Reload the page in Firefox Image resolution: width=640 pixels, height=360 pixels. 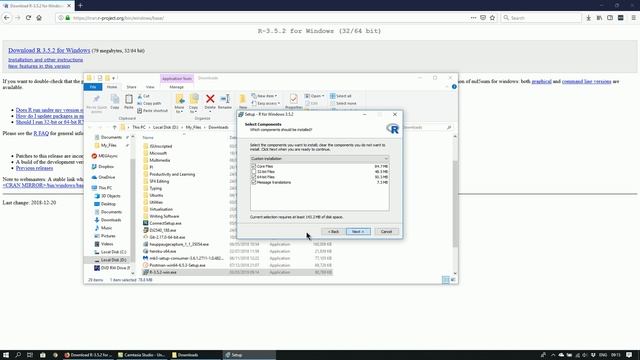tap(28, 18)
